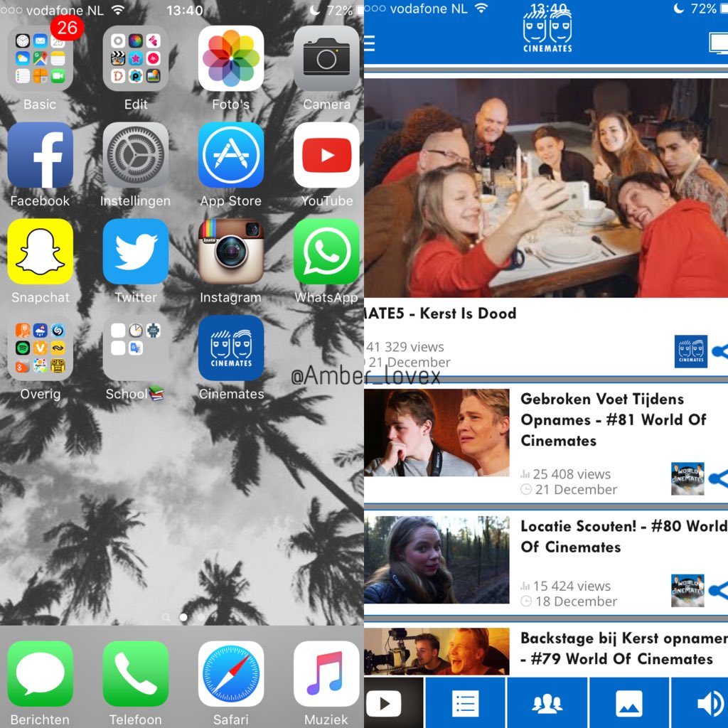The height and width of the screenshot is (728, 728).
Task: Open World Of Cinemates channel icon for #80
Action: tap(687, 591)
